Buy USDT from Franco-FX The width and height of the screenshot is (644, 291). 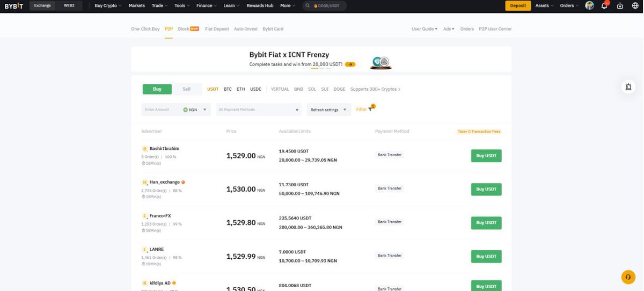click(x=486, y=223)
